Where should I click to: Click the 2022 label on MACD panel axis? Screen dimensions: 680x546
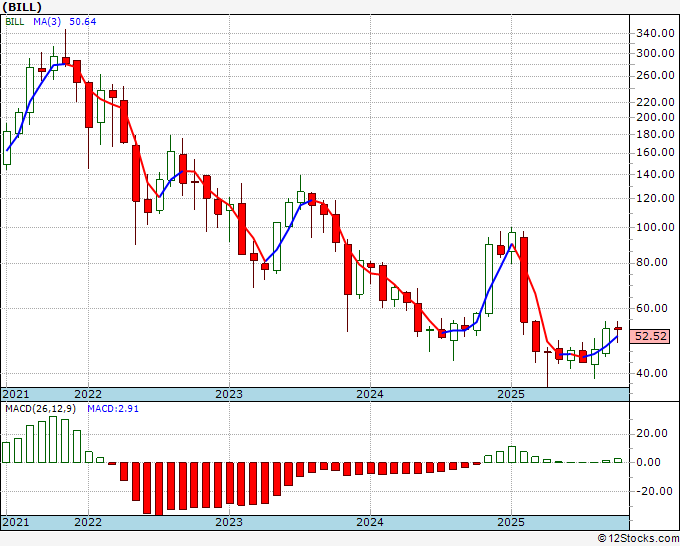point(88,522)
